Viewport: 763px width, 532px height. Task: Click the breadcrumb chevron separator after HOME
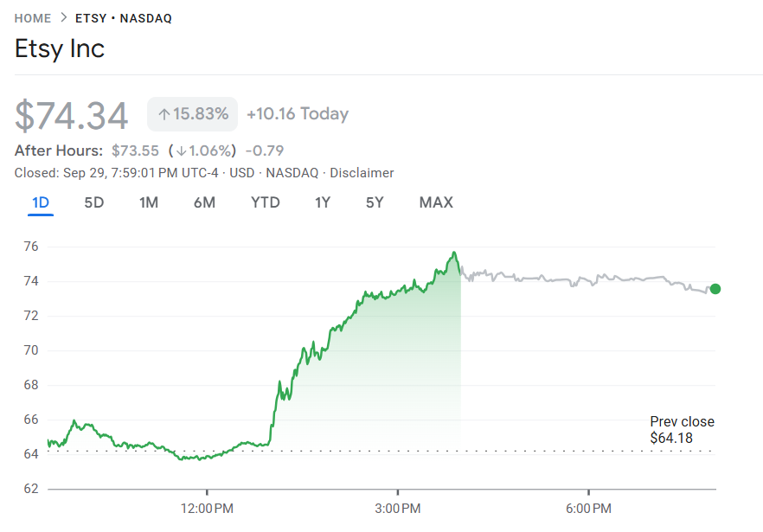[63, 18]
